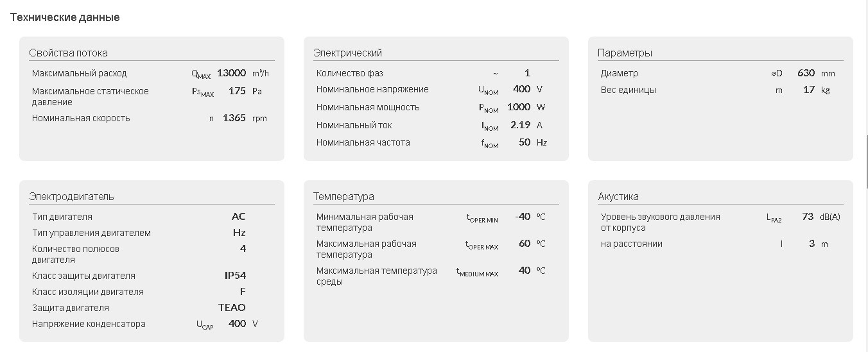This screenshot has height=352, width=868.
Task: Click 'Класс защиты двигателя' label
Action: click(x=83, y=276)
